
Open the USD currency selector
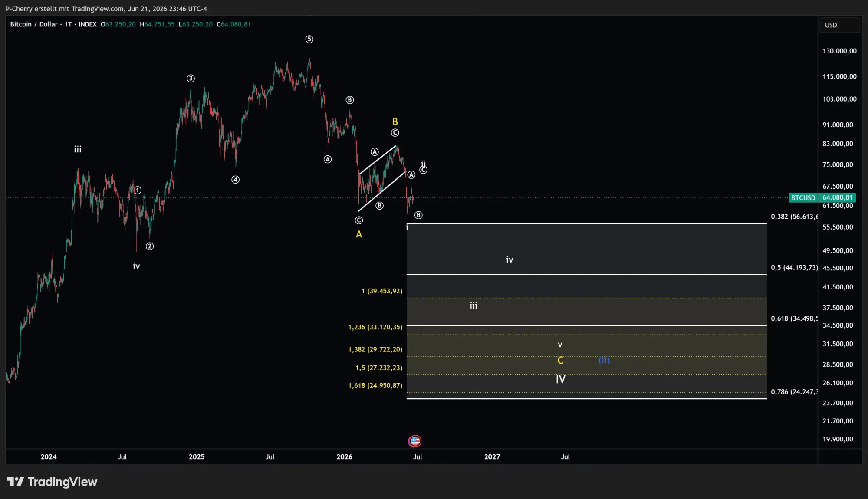tap(839, 25)
